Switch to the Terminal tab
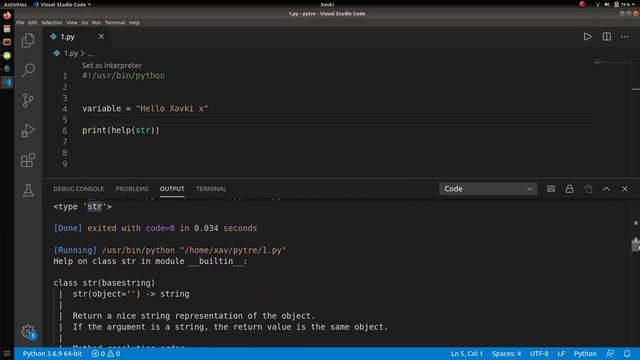Viewport: 640px width, 360px height. (211, 189)
